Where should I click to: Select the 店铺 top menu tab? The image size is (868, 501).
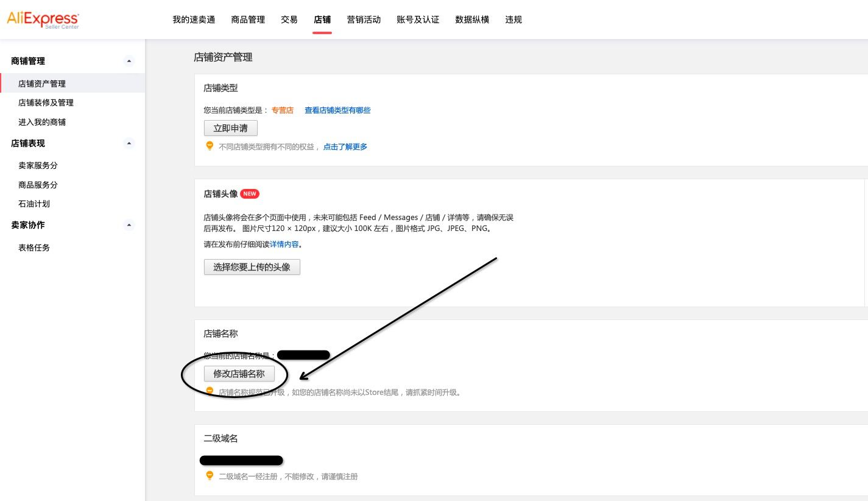click(322, 20)
